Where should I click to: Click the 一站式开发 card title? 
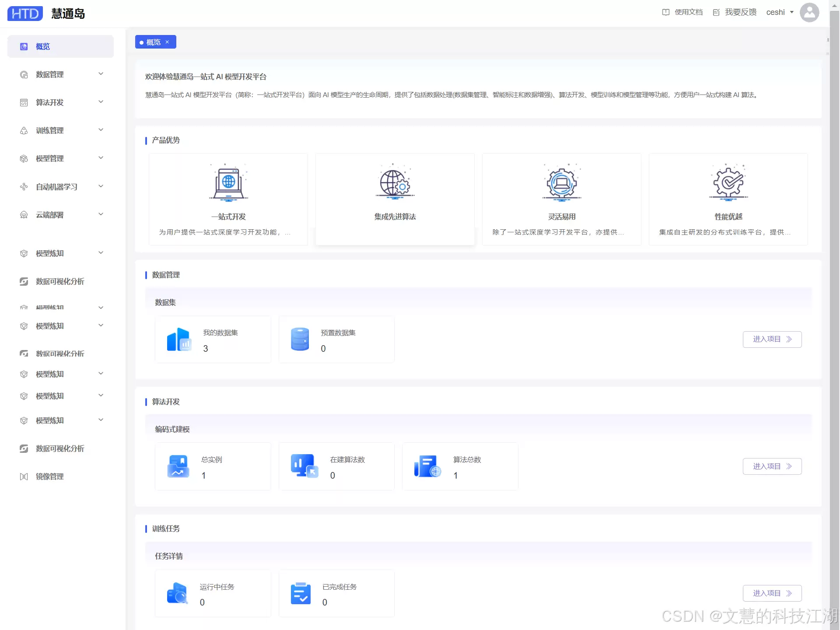point(228,217)
